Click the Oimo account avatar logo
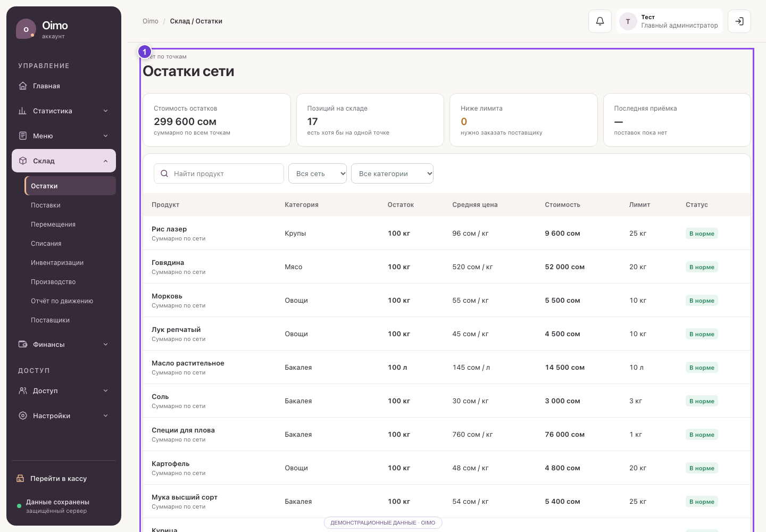The image size is (766, 532). coord(26,29)
